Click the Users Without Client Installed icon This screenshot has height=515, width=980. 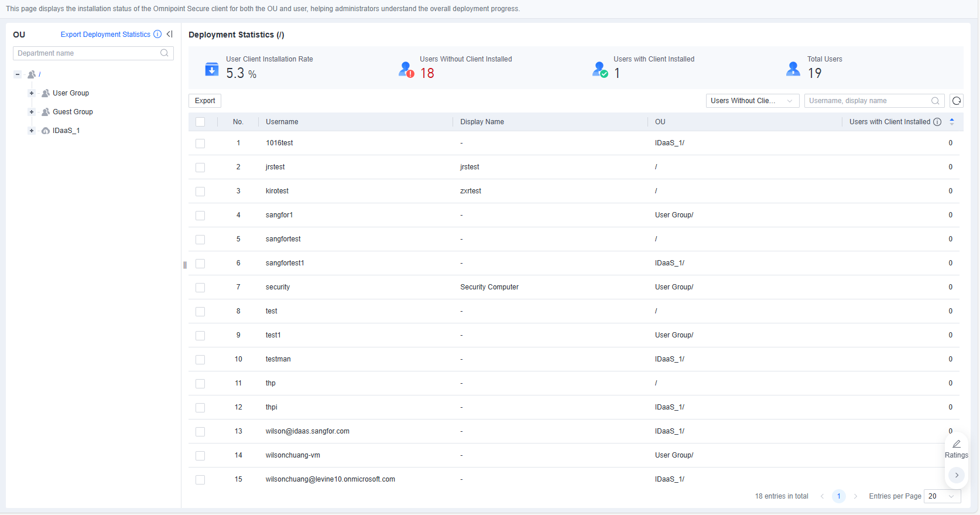(x=406, y=69)
